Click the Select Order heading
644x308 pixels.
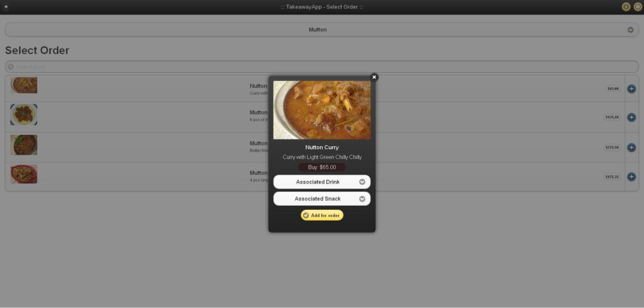tap(37, 50)
